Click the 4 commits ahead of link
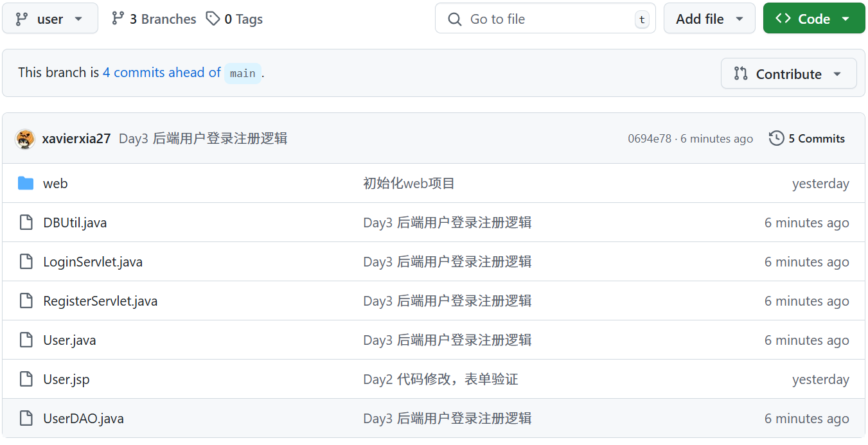This screenshot has height=445, width=868. tap(162, 73)
